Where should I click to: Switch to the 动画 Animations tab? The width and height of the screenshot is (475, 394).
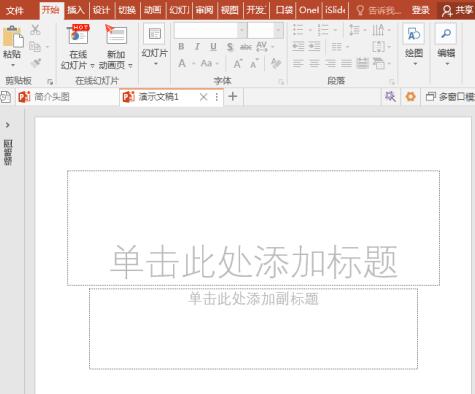point(153,10)
